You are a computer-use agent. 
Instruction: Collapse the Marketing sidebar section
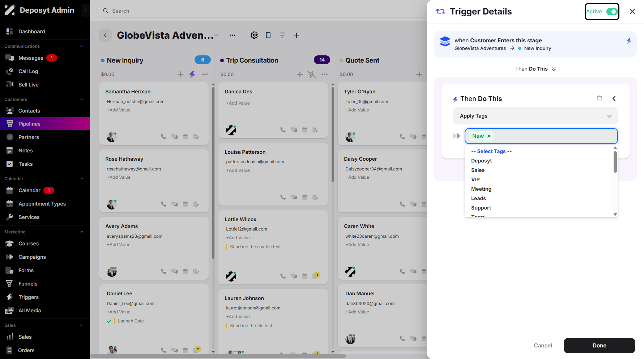(82, 232)
